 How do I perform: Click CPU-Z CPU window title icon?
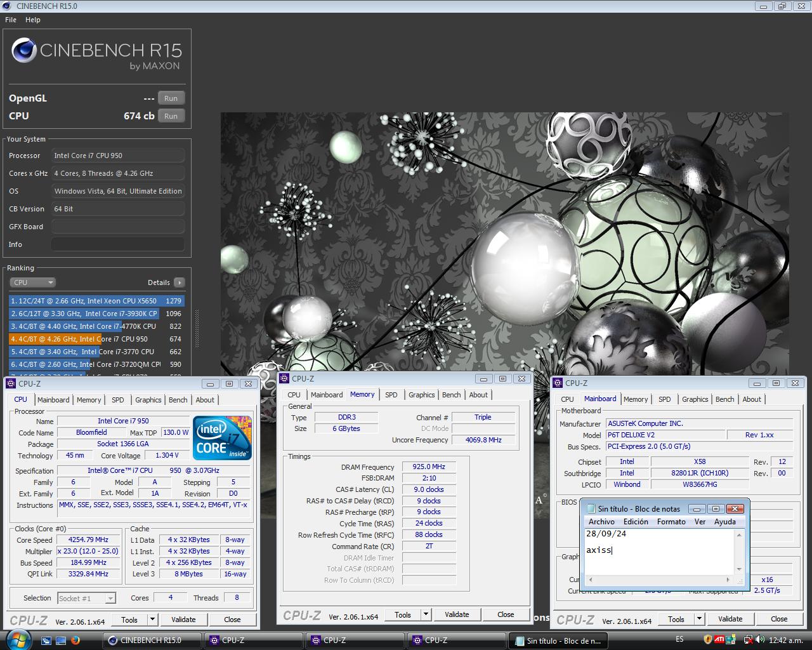[11, 383]
